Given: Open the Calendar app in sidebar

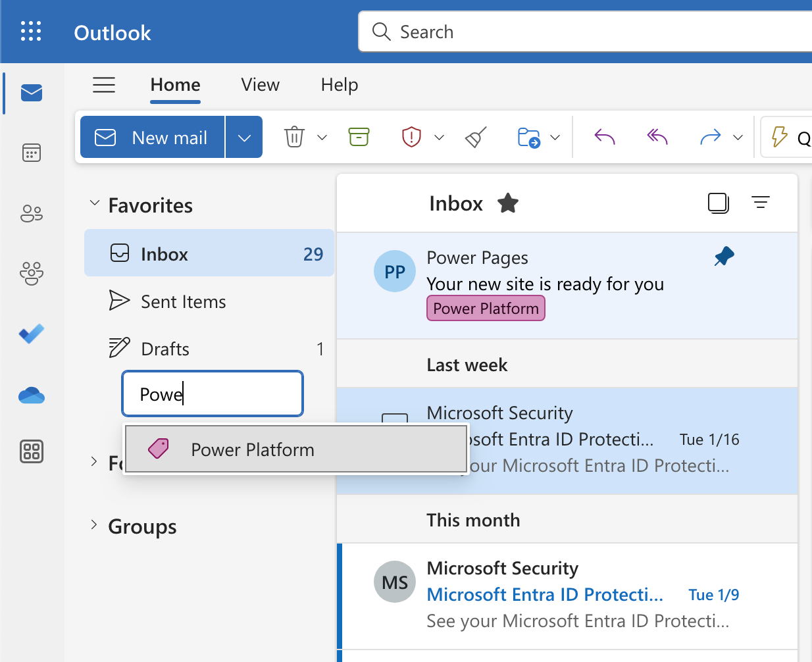Looking at the screenshot, I should (x=32, y=153).
